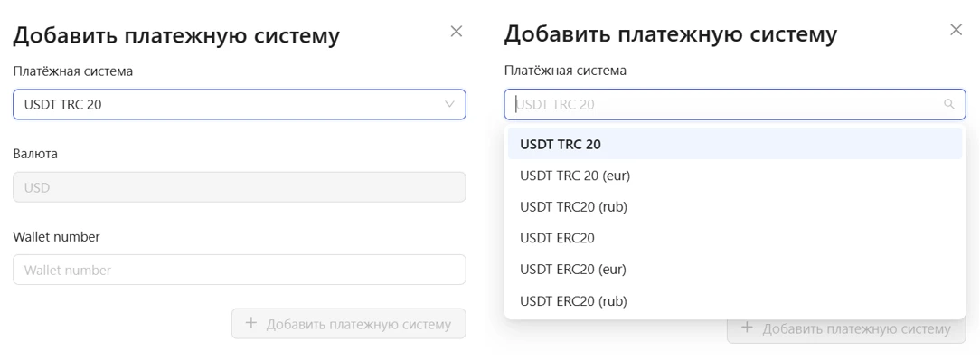Choose USDT ERC20 (eur) entry
Viewport: 980px width, 361px height.
[735, 270]
